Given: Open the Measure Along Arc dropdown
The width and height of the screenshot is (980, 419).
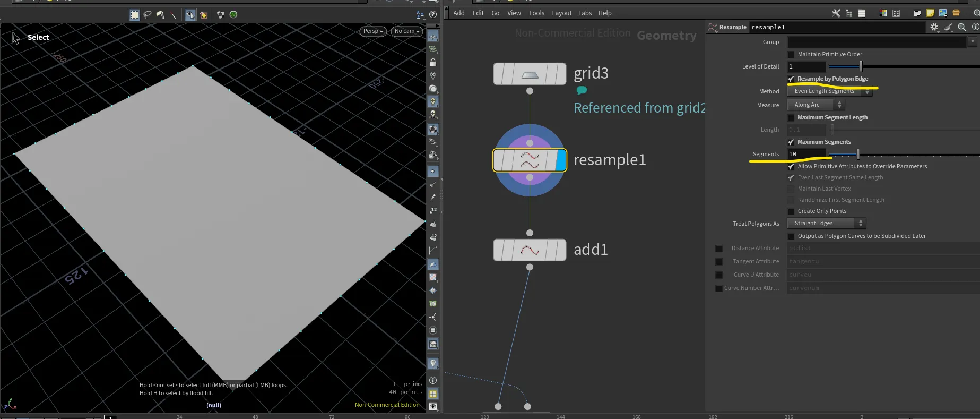Looking at the screenshot, I should point(816,105).
